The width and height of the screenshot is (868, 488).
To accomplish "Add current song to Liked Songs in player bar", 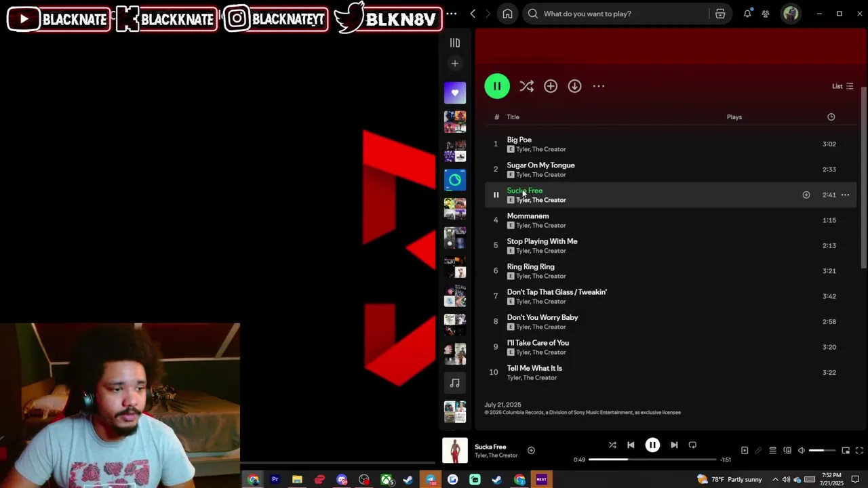I will point(531,450).
